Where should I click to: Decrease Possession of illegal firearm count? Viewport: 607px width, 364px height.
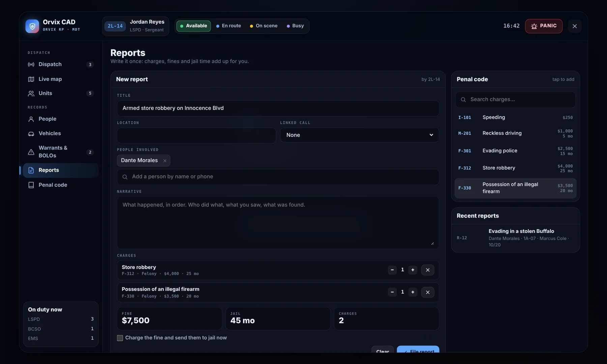pos(392,292)
